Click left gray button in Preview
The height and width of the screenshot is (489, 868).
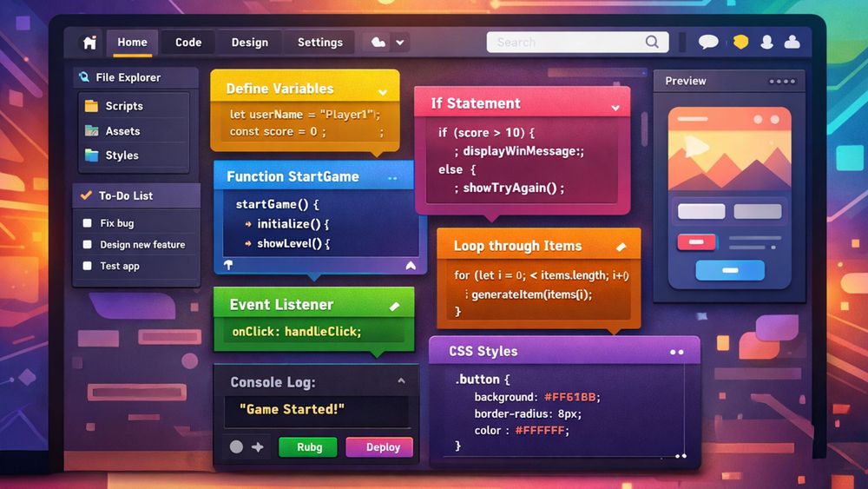click(x=701, y=211)
